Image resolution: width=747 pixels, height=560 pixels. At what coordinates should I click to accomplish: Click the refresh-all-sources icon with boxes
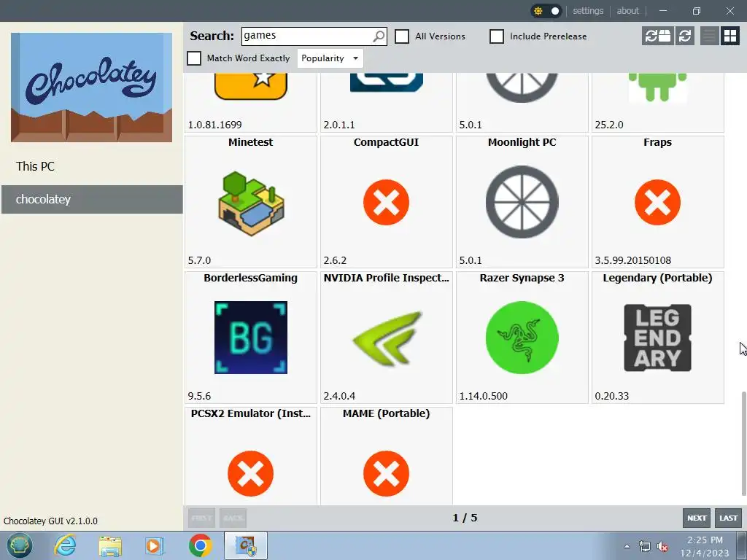tap(657, 36)
